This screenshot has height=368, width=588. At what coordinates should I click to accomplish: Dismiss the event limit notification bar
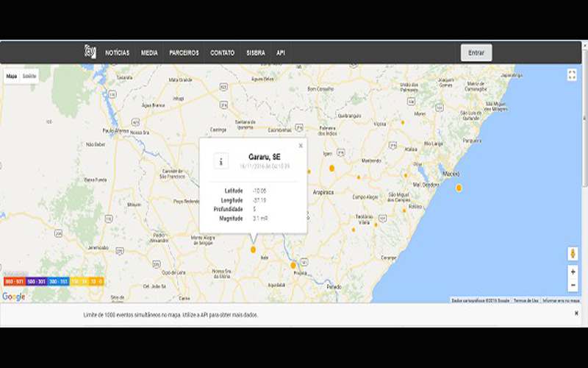click(x=576, y=314)
